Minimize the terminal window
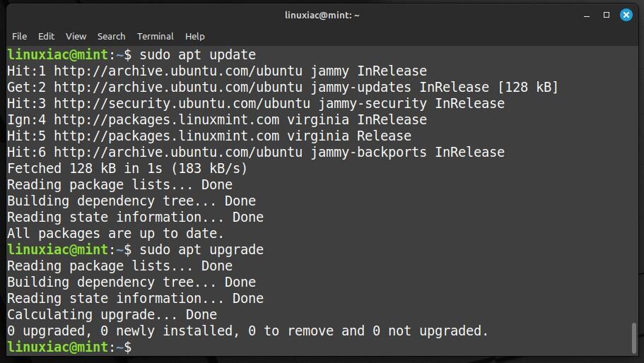 pos(587,16)
